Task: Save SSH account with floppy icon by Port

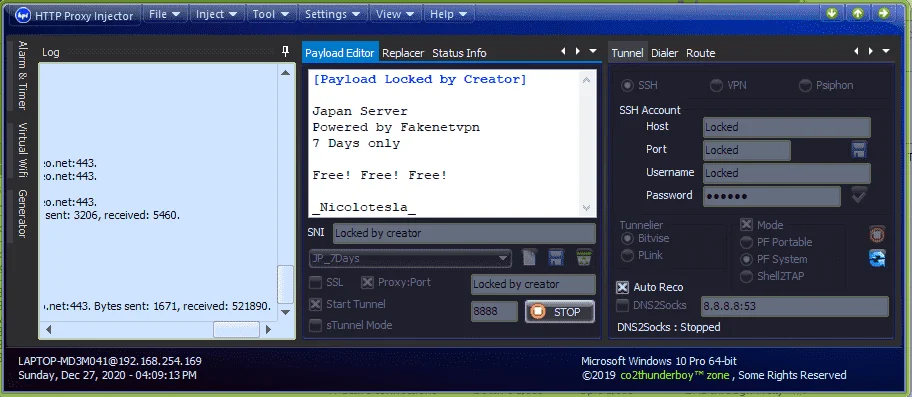Action: pos(859,150)
